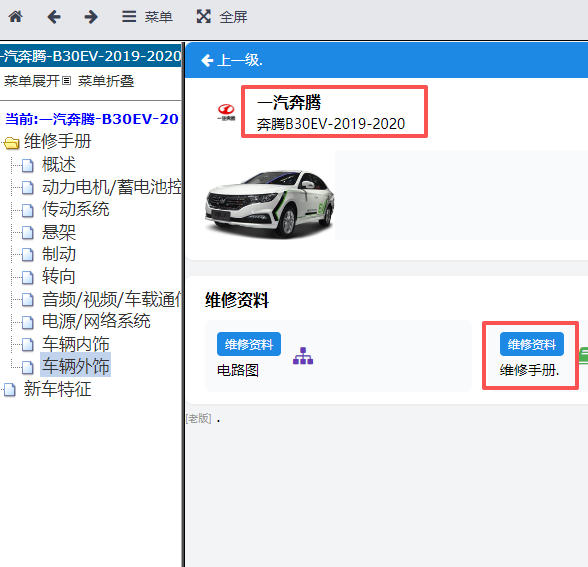588x567 pixels.
Task: Click the 维修资料 button above 电路图
Action: 249,344
